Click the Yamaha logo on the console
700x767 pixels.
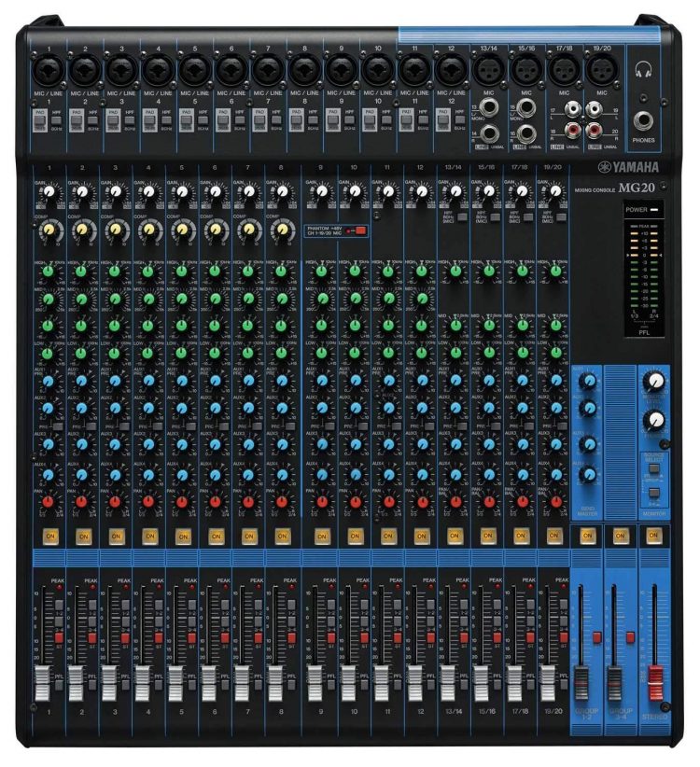[628, 167]
